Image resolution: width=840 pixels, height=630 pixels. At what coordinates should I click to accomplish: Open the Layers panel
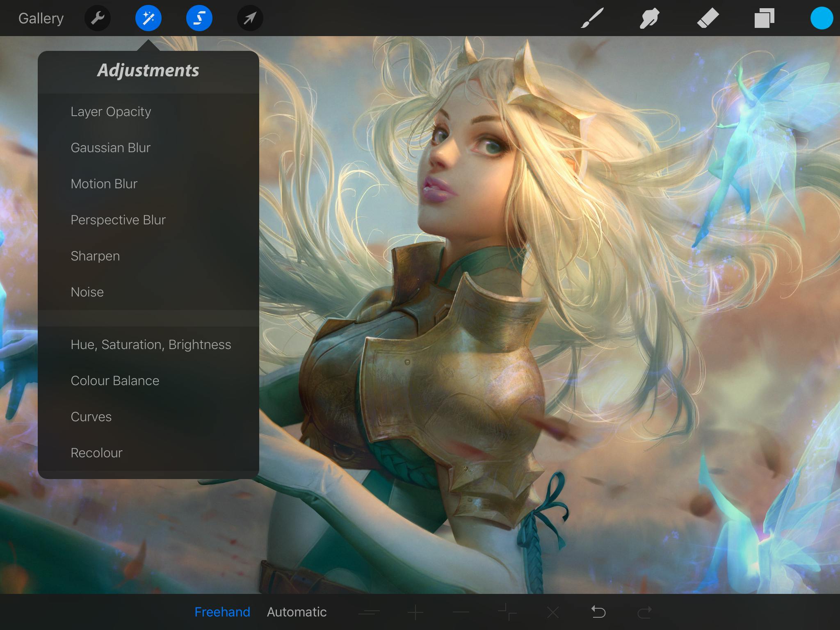tap(764, 18)
